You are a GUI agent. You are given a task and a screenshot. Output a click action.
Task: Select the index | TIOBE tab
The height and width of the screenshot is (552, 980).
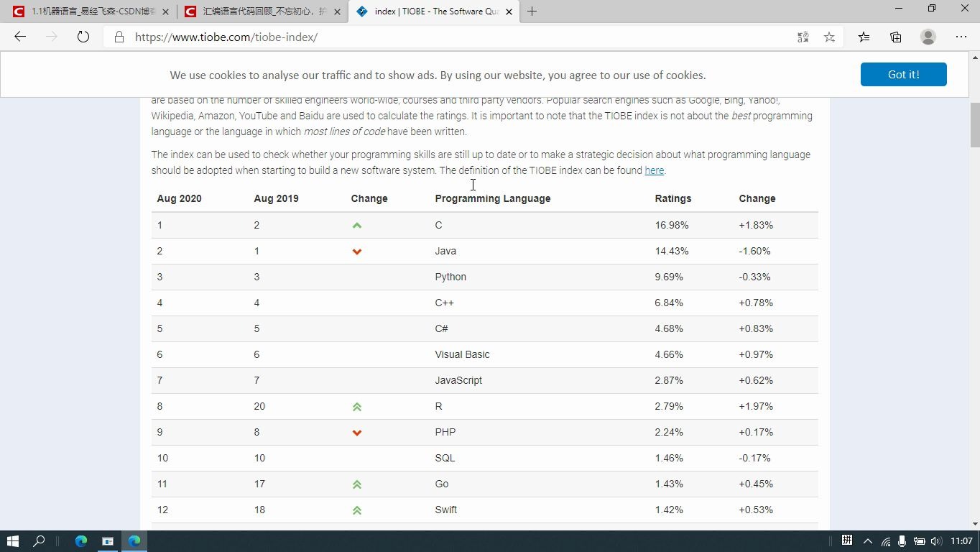[434, 11]
